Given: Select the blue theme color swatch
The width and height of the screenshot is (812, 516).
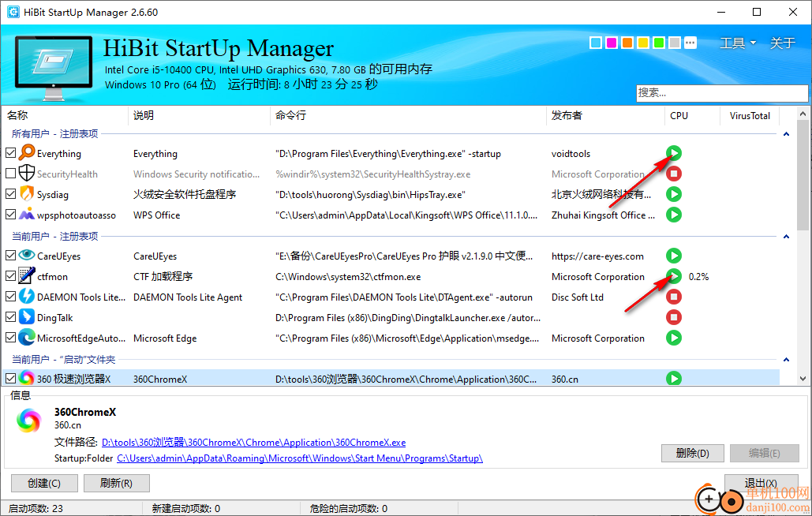Looking at the screenshot, I should pos(596,43).
